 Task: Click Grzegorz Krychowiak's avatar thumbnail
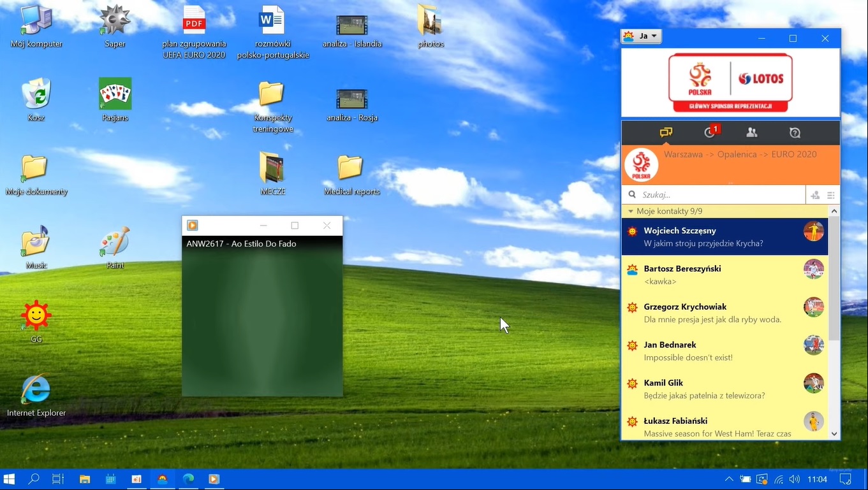pyautogui.click(x=814, y=307)
